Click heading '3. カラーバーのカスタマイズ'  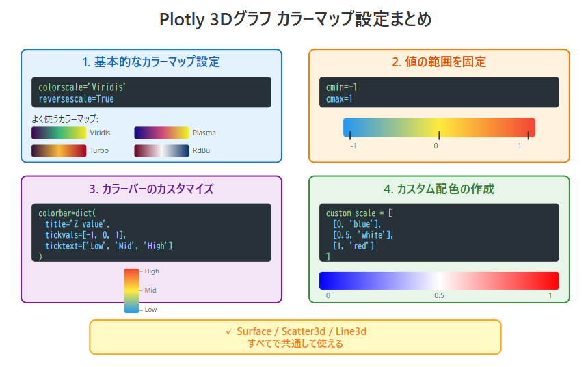point(151,189)
